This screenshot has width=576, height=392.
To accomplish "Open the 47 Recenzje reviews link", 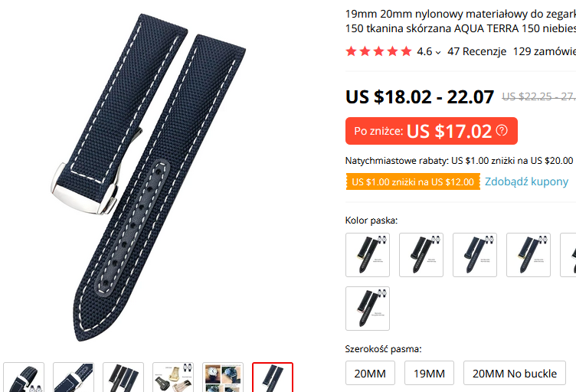I will tap(476, 51).
